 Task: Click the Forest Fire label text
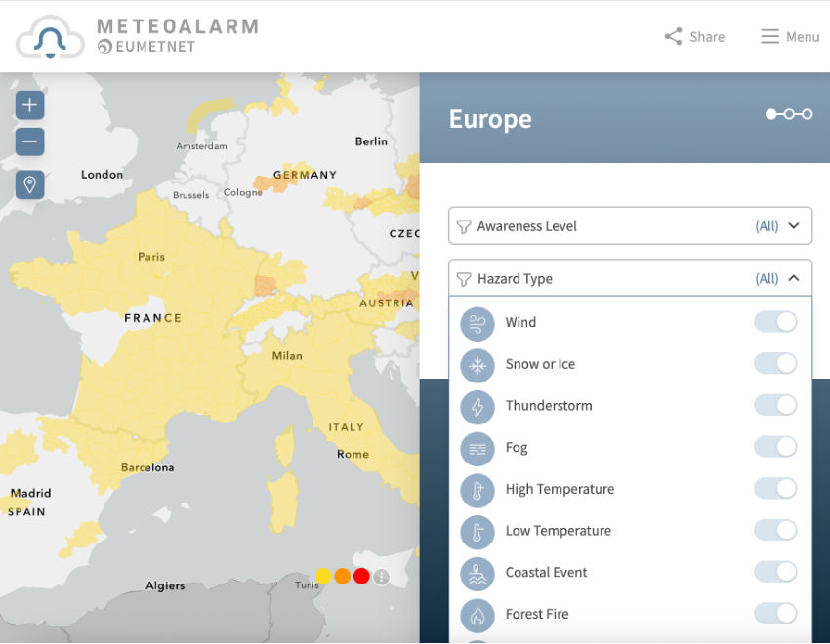[537, 614]
